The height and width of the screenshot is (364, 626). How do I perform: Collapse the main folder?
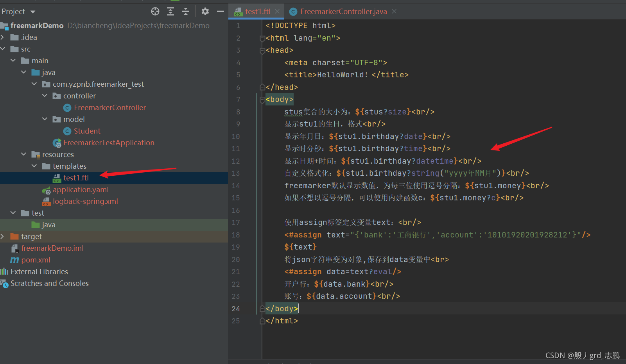[13, 61]
